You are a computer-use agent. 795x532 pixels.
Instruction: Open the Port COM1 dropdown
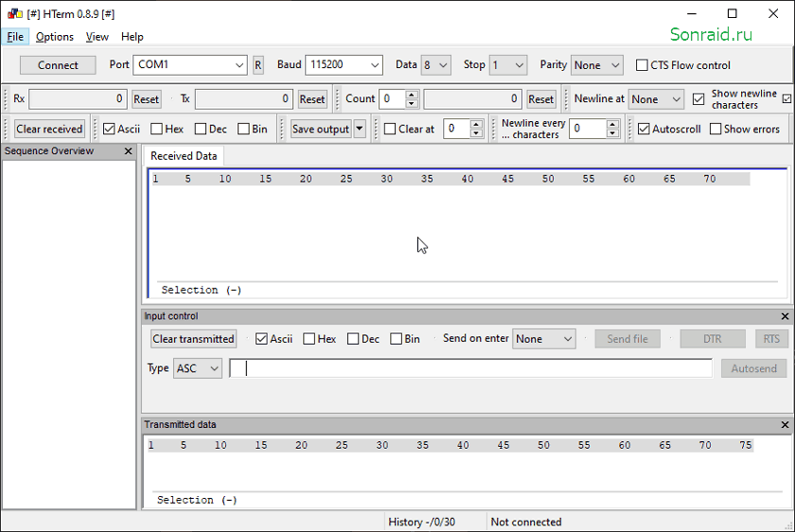(190, 65)
